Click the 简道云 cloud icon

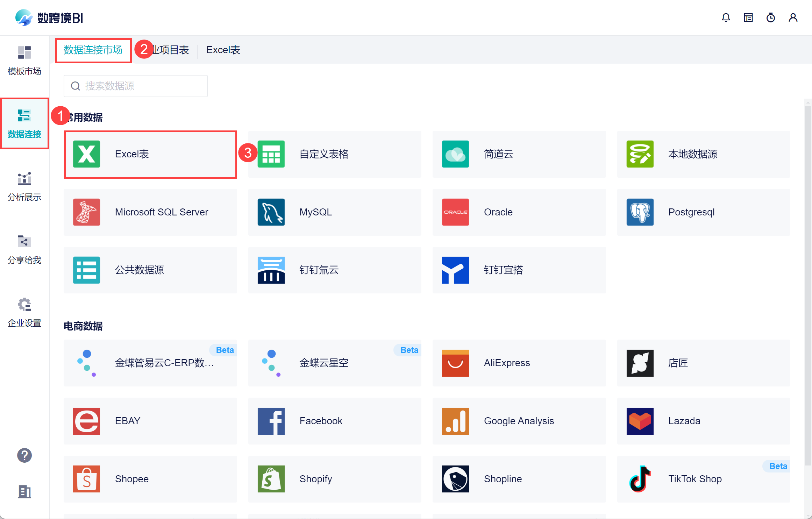[455, 154]
